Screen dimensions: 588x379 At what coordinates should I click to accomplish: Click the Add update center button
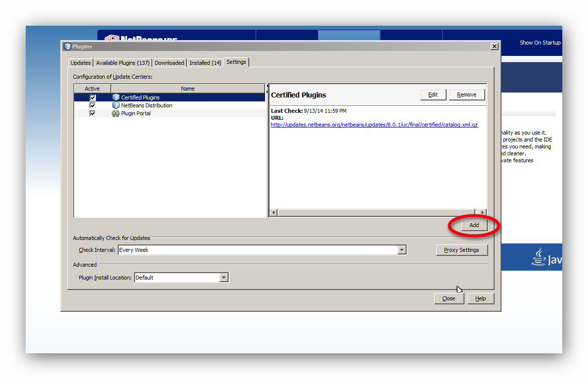point(474,225)
